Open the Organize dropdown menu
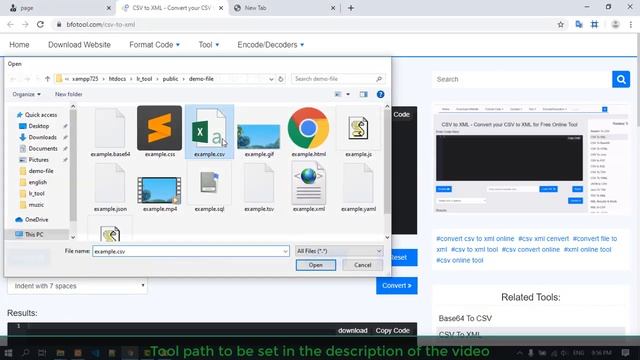The width and height of the screenshot is (640, 360). coord(27,94)
